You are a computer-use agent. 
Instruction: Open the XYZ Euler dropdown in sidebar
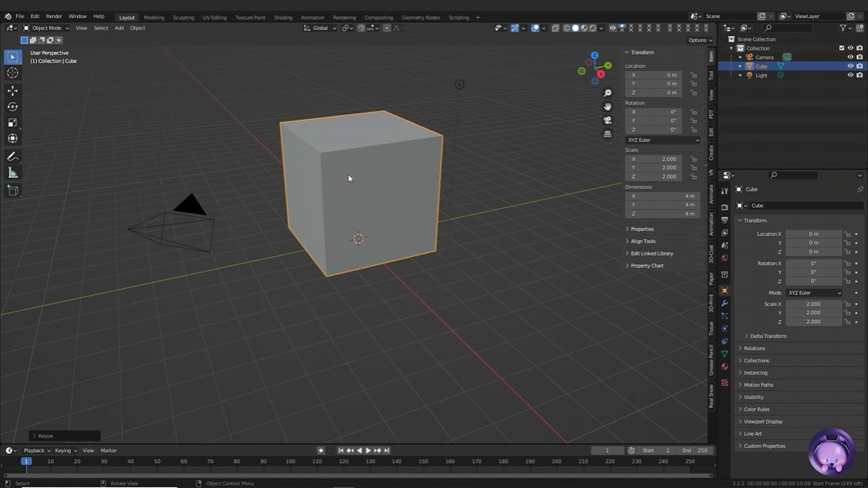click(x=662, y=140)
